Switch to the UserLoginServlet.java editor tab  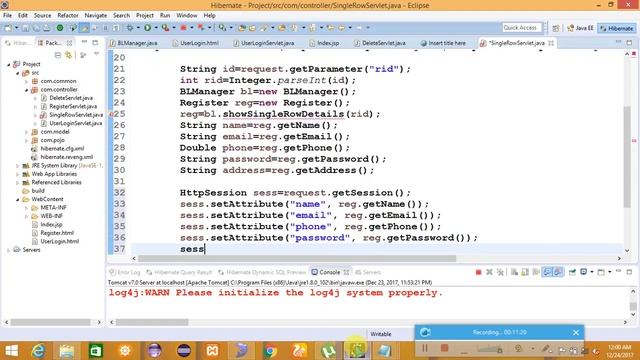(x=263, y=43)
